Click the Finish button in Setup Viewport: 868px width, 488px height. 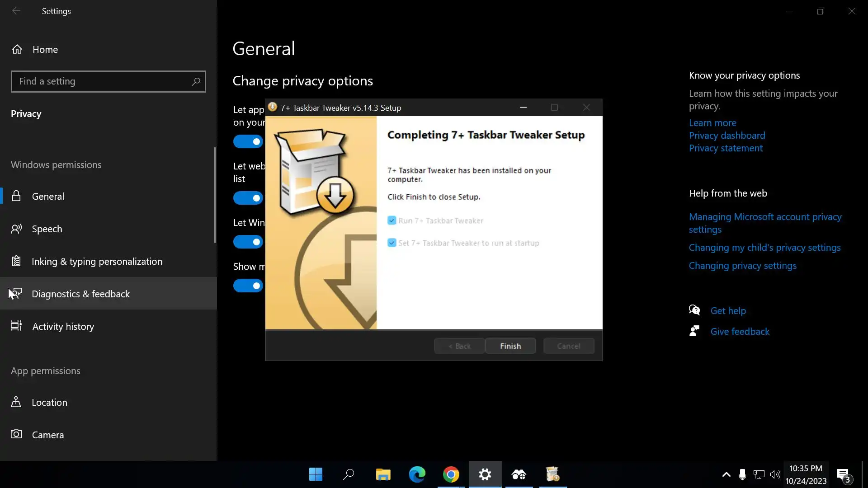click(510, 346)
